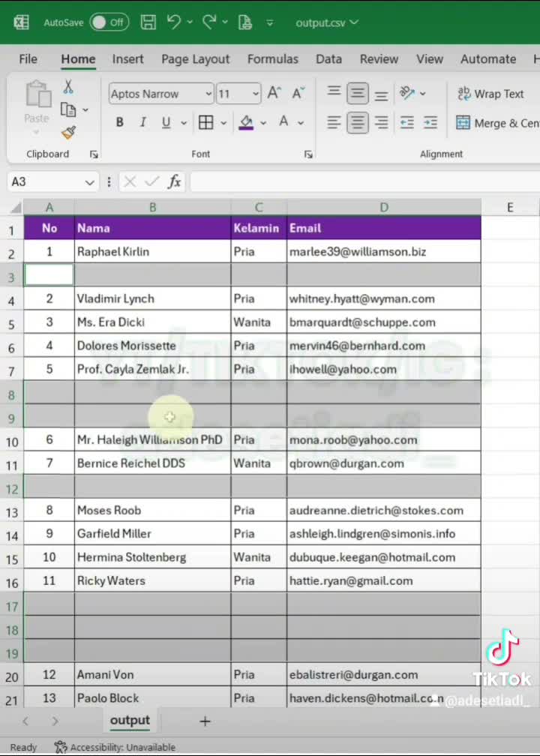Toggle Bold formatting
The height and width of the screenshot is (756, 540).
coord(119,122)
